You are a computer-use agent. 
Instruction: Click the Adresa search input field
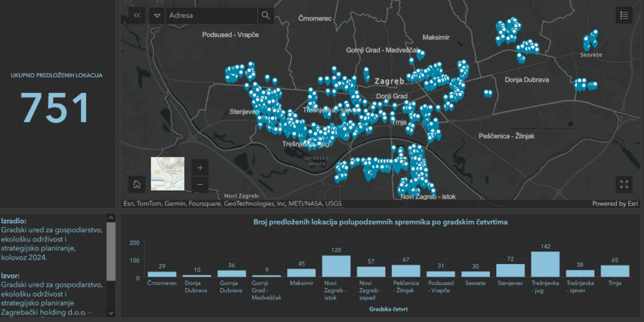click(x=211, y=16)
